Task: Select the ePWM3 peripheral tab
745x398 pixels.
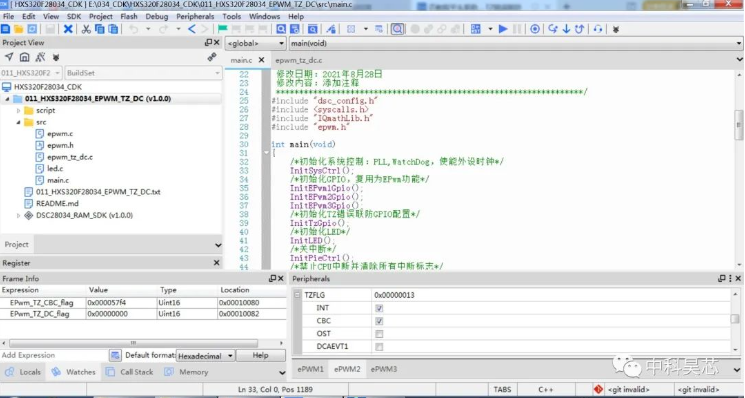Action: tap(383, 369)
